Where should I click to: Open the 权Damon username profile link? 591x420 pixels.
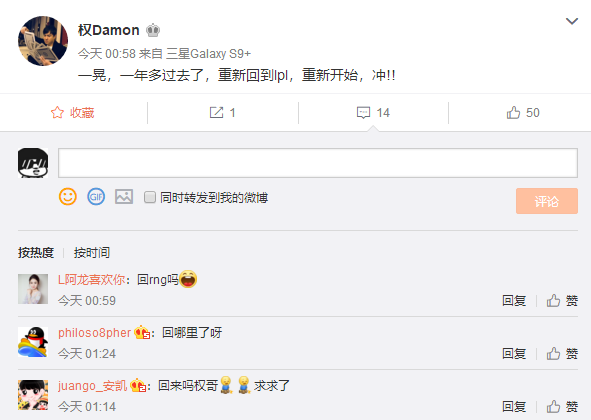point(109,30)
